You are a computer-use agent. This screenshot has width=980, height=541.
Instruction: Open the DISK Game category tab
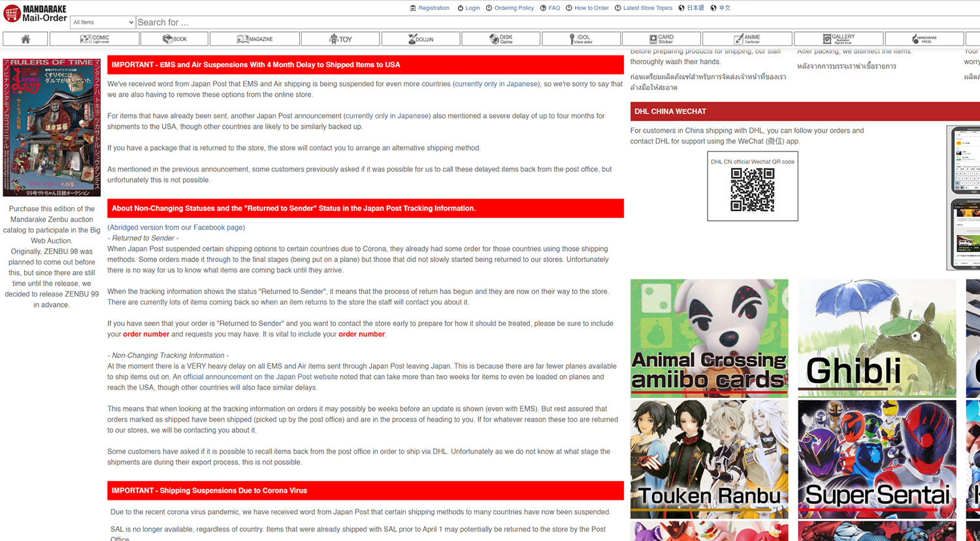(x=501, y=39)
